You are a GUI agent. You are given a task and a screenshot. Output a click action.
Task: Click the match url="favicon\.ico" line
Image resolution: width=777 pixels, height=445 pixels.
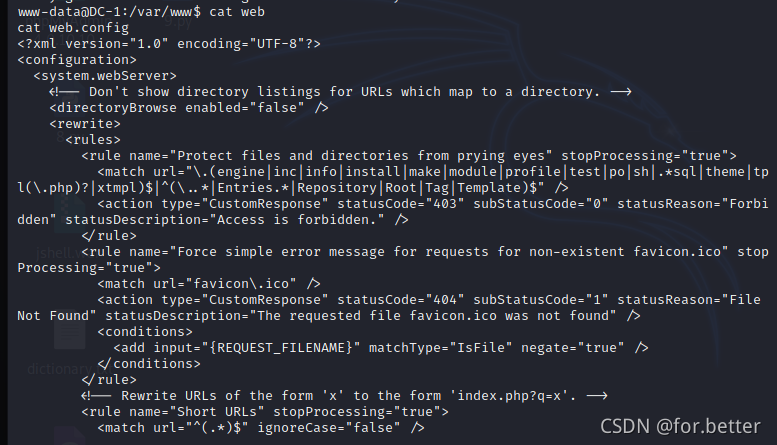click(x=209, y=283)
